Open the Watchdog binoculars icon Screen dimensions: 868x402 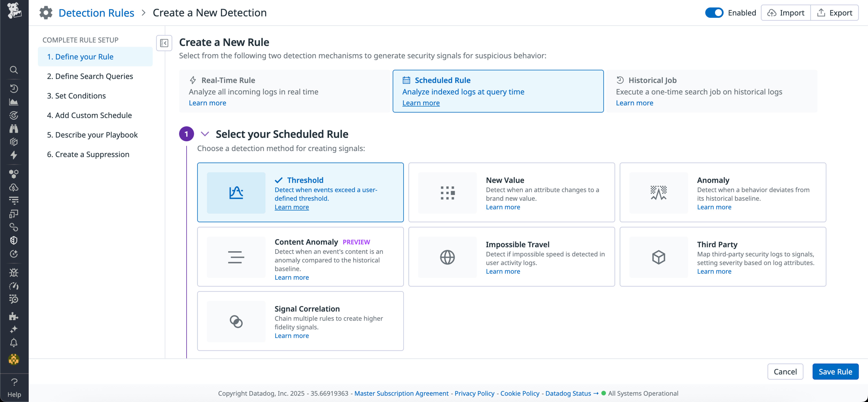point(14,128)
